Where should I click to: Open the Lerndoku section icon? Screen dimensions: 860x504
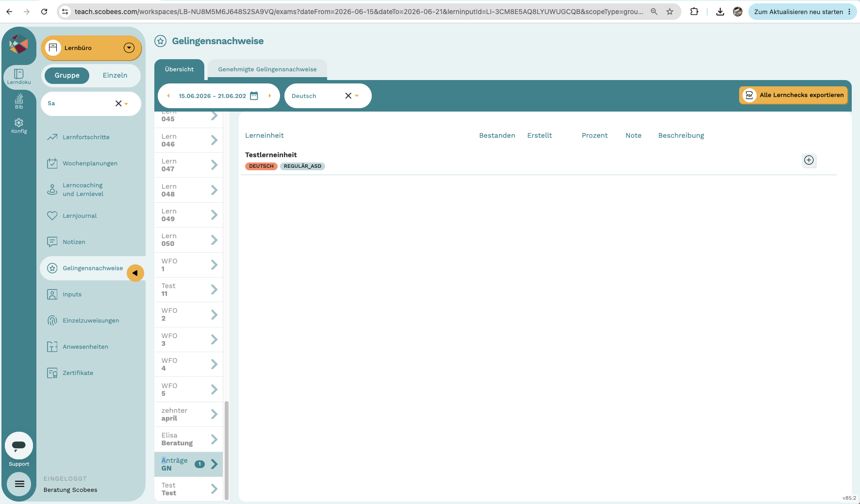19,77
